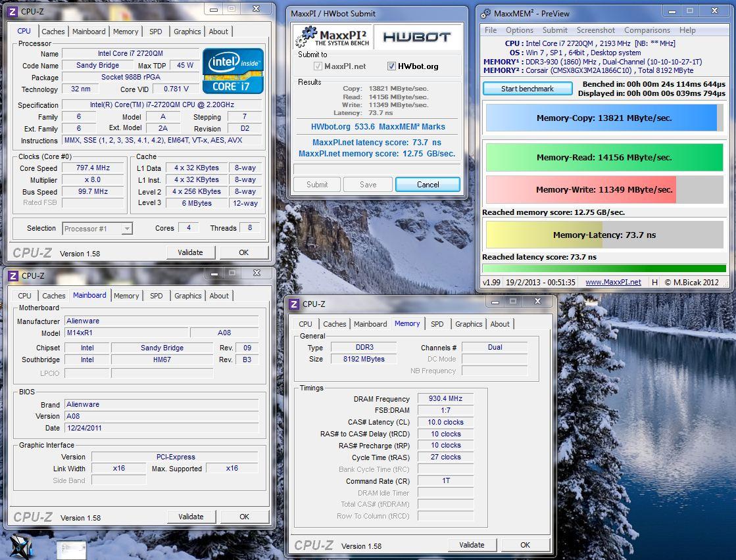Click Validate in the top-left CPU-Z window

(190, 252)
